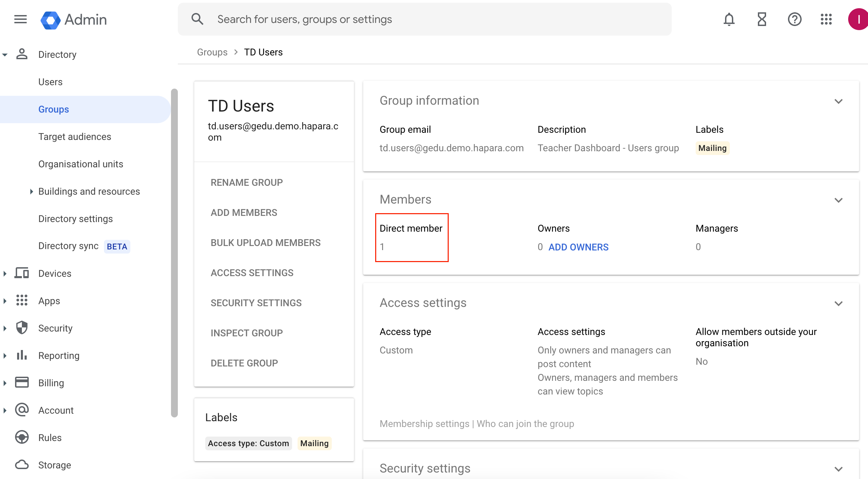Click the ADD OWNERS link
Viewport: 868px width, 479px height.
pyautogui.click(x=578, y=247)
